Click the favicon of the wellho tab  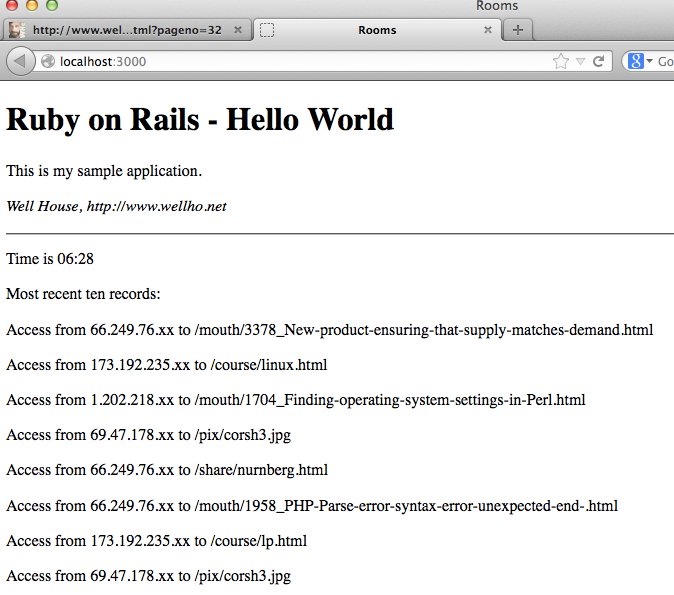tap(17, 30)
